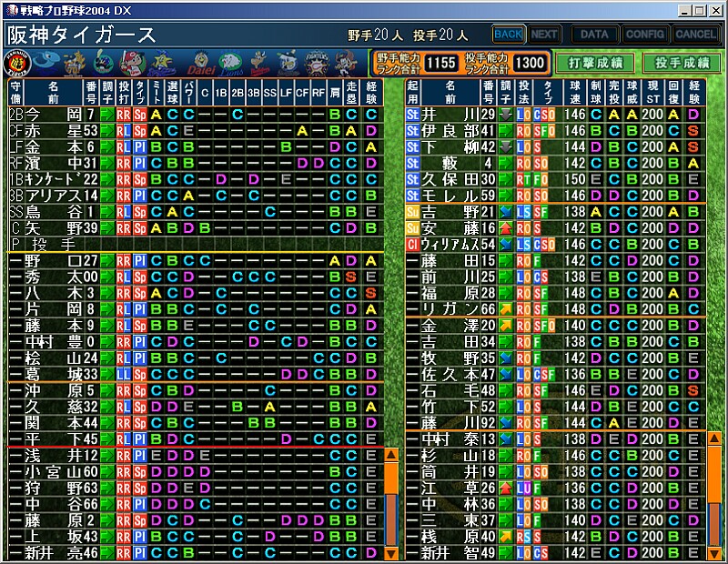Click the pitcher list scroll-up arrow
Image resolution: width=728 pixels, height=564 pixels.
pos(714,438)
